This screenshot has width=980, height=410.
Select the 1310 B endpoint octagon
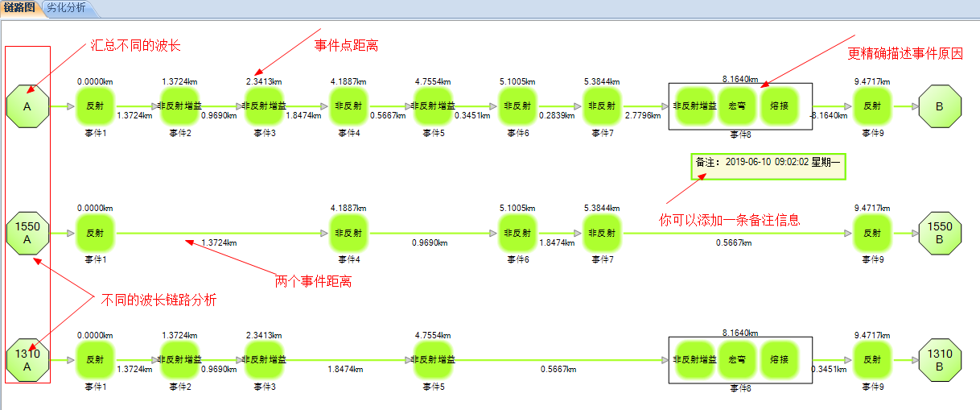[940, 361]
